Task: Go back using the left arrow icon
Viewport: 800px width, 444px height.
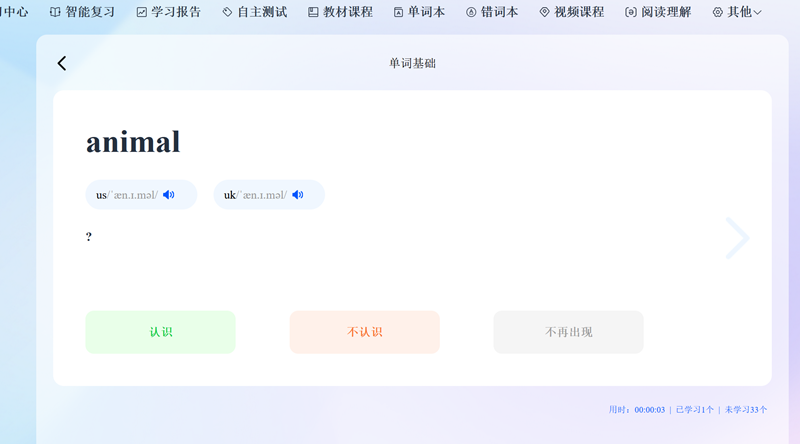Action: (62, 63)
